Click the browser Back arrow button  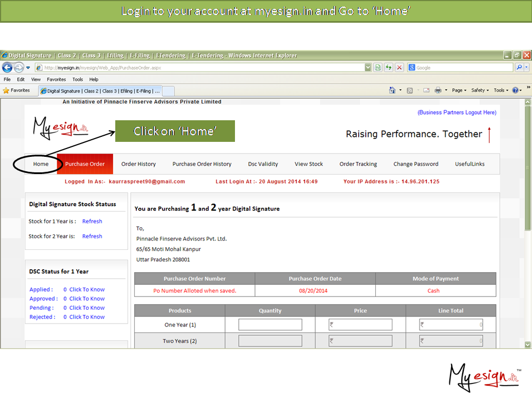[x=7, y=68]
